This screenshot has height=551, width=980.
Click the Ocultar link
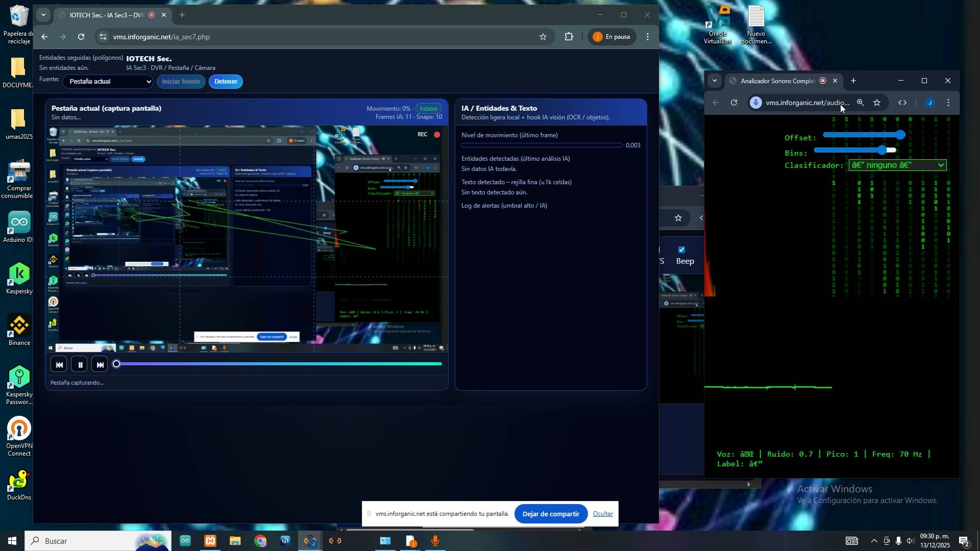603,514
